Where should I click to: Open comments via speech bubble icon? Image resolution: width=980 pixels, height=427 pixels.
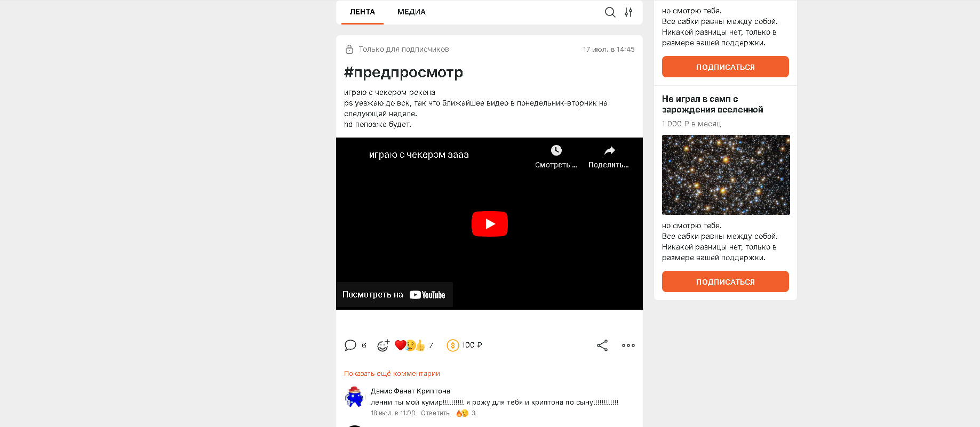(x=350, y=345)
